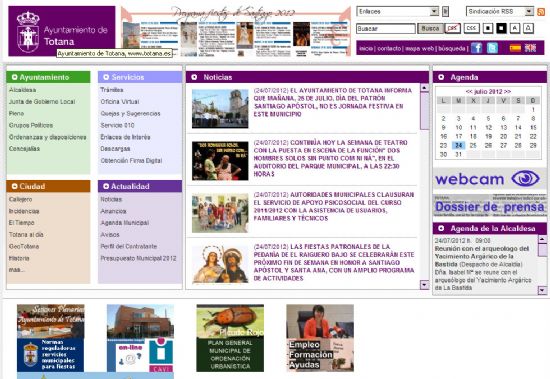Open Oficina Virtual link
550x379 pixels.
pyautogui.click(x=120, y=102)
